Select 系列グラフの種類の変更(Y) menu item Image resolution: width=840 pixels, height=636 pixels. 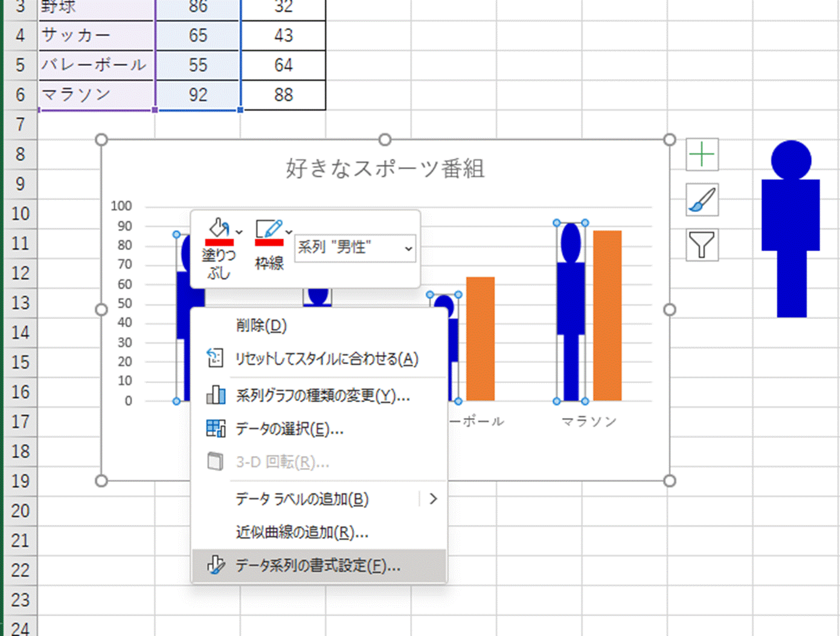pos(319,396)
